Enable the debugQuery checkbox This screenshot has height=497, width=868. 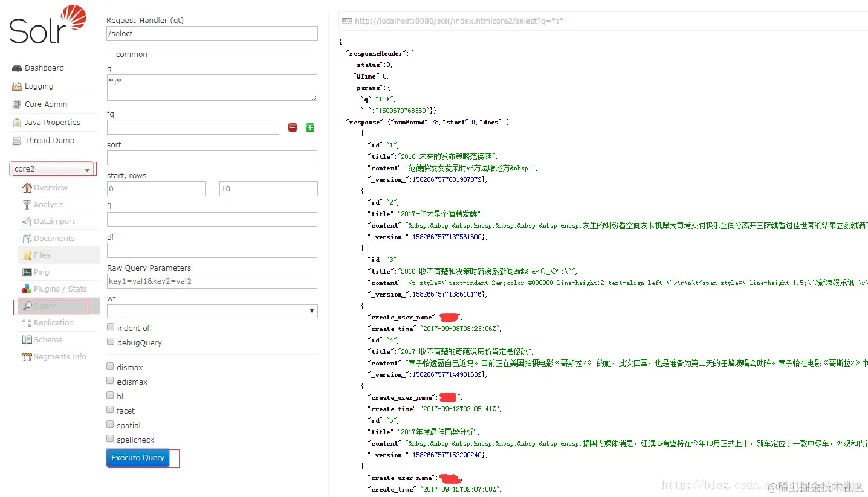[x=111, y=342]
